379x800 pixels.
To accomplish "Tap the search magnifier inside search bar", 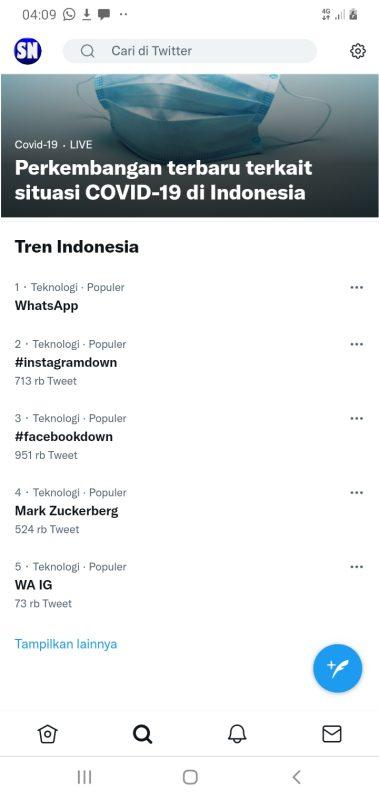I will (x=88, y=51).
